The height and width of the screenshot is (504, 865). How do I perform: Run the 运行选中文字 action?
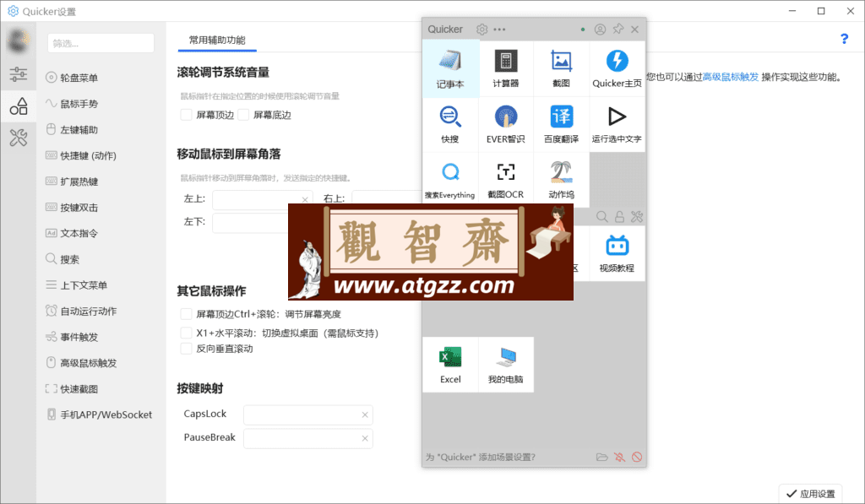(x=617, y=125)
